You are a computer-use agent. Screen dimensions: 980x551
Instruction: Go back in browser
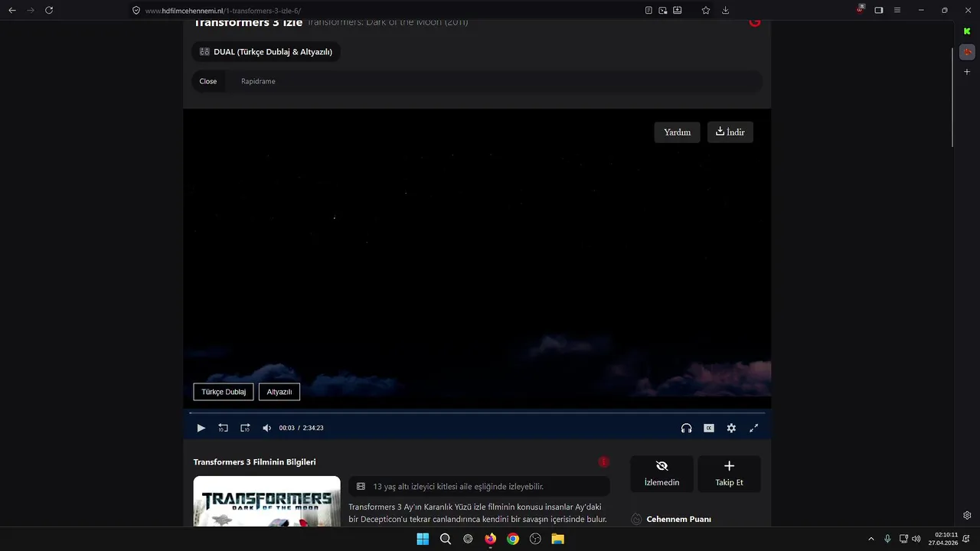tap(11, 10)
